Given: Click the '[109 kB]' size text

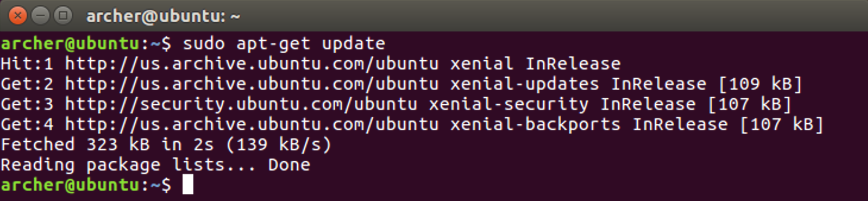Looking at the screenshot, I should [x=760, y=84].
